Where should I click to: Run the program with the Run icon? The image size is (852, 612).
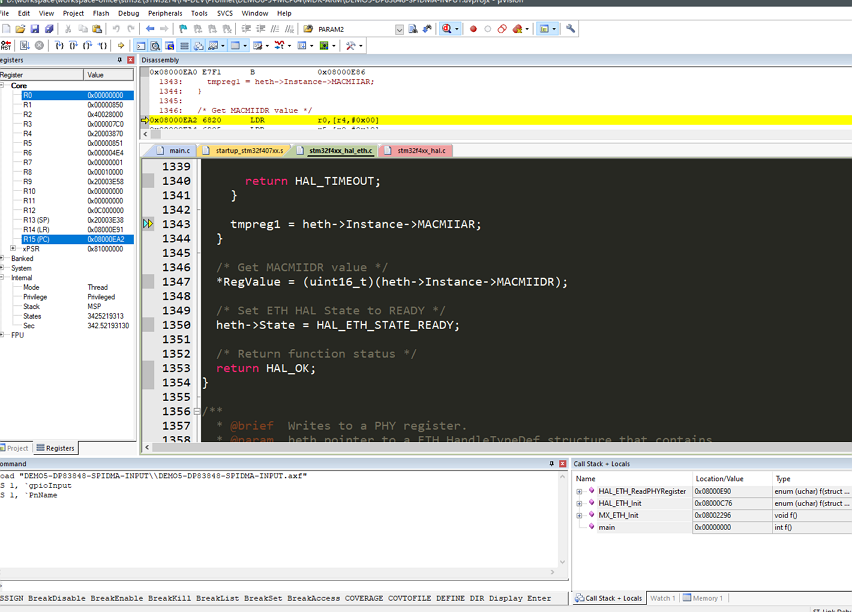(x=24, y=46)
